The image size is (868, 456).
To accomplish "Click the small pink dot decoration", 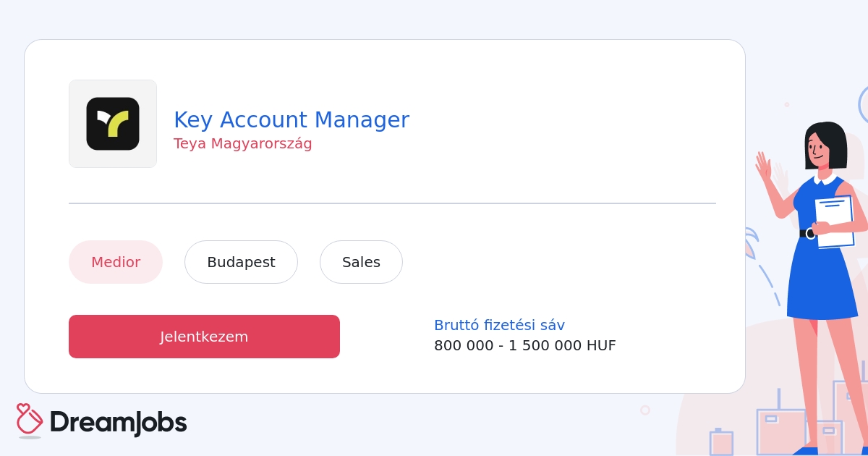I will [787, 104].
